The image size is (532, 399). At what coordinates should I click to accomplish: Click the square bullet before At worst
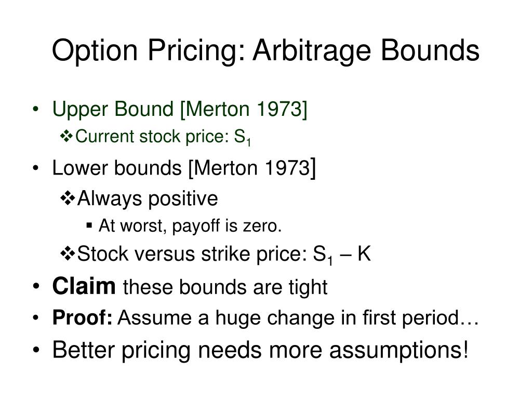(89, 225)
